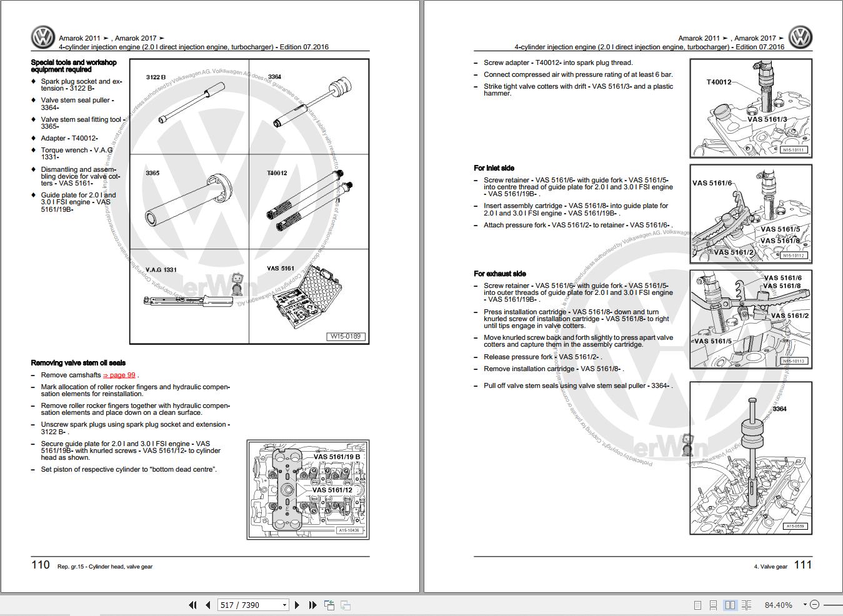
Task: Click the 'Remove installation cartridge - VAS 5161/8-' step
Action: coord(554,369)
